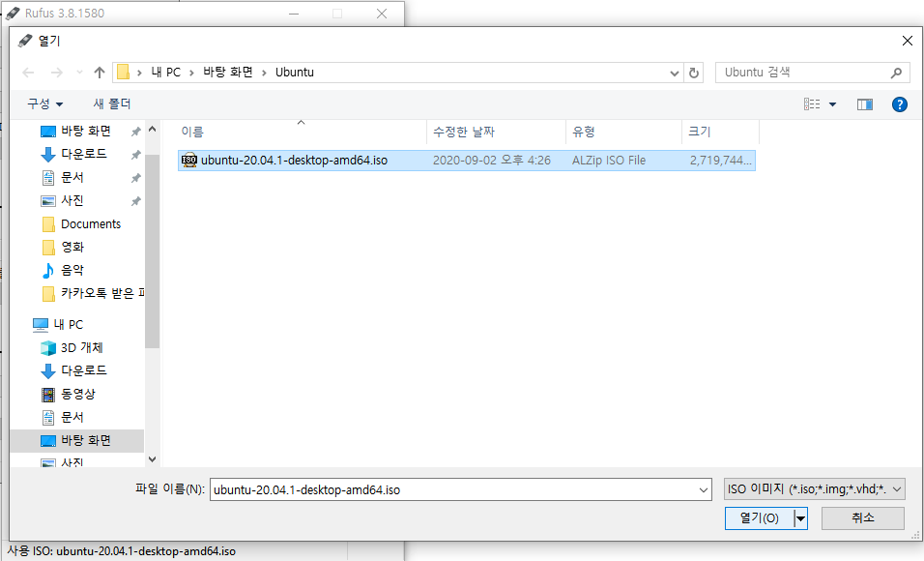The image size is (924, 561).
Task: Select 3D 개체 under 내 PC
Action: point(81,347)
